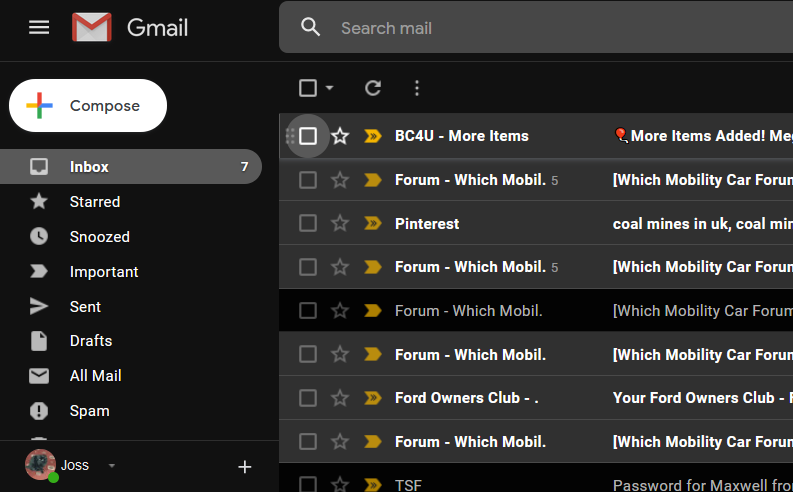Open the Pinterest coal mines email
The height and width of the screenshot is (492, 793).
click(700, 224)
